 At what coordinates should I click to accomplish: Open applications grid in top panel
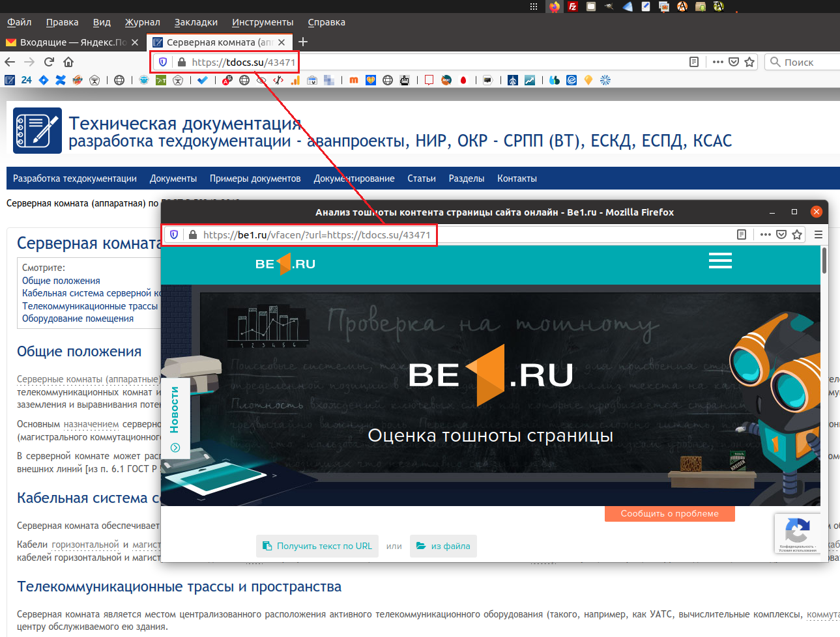coord(534,7)
